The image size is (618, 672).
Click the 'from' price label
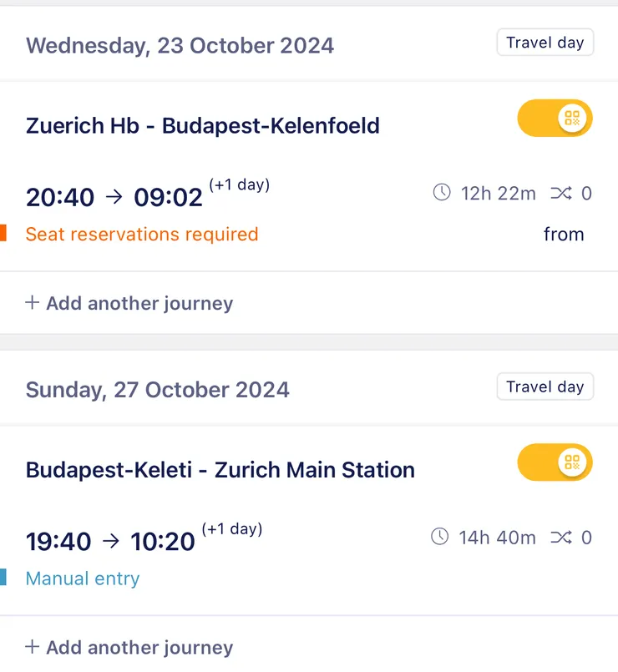[x=564, y=235]
